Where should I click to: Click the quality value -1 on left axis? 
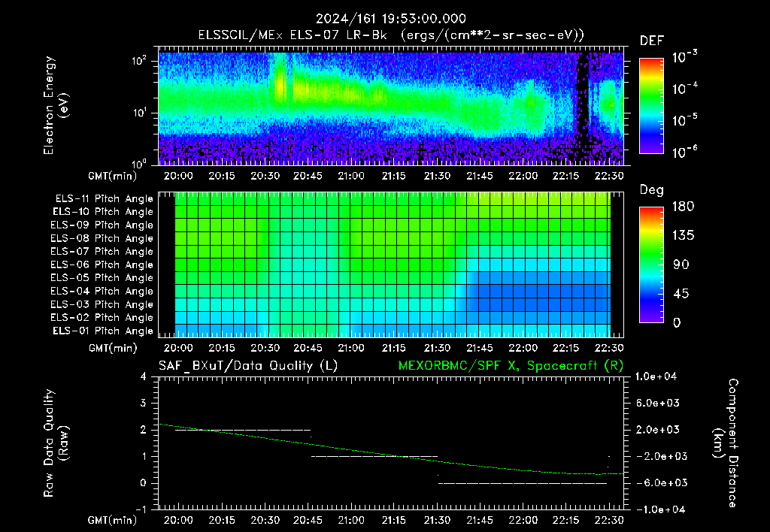tap(141, 509)
